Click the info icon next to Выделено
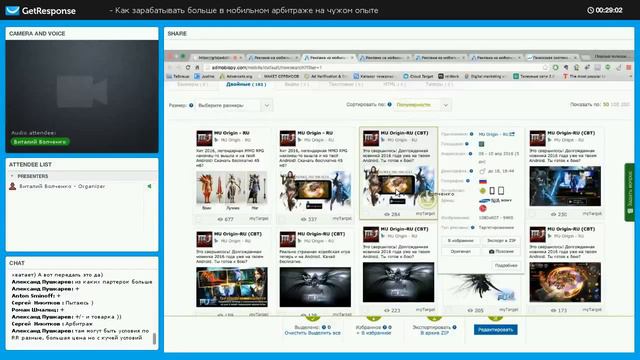This screenshot has height=360, width=640. pos(324,327)
